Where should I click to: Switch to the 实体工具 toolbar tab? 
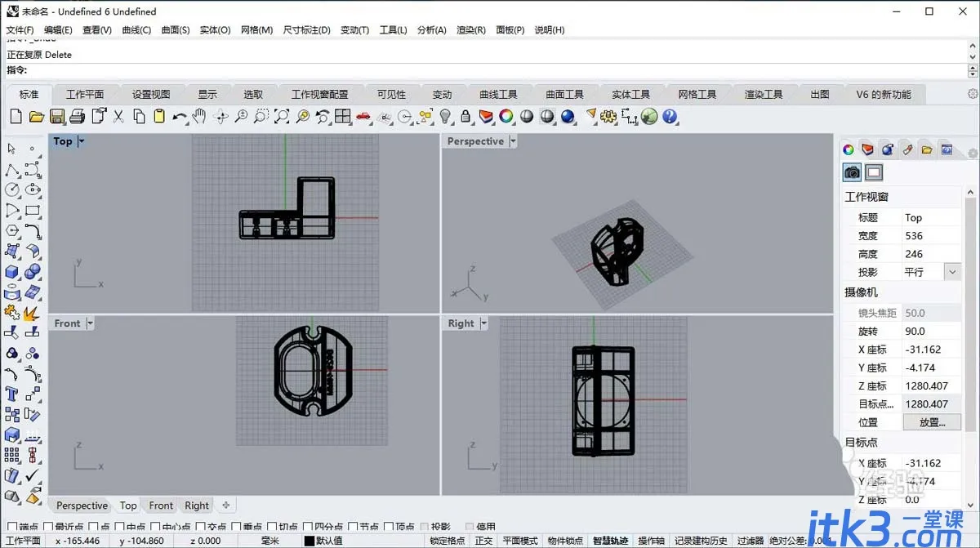pyautogui.click(x=630, y=94)
